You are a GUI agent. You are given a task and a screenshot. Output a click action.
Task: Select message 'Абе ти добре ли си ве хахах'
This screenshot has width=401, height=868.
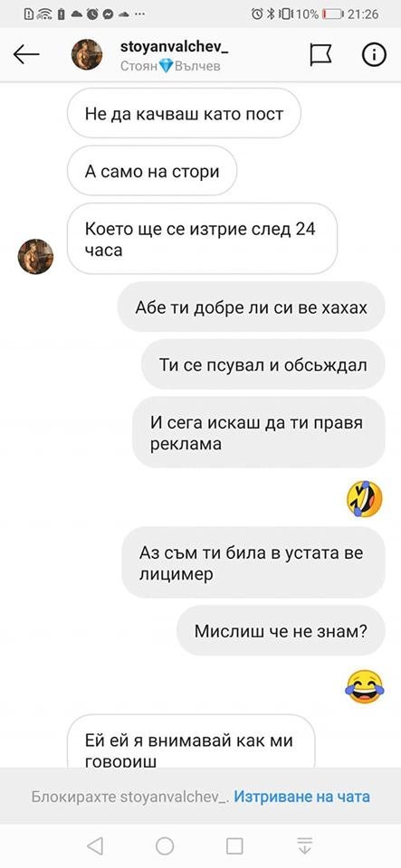pos(251,307)
